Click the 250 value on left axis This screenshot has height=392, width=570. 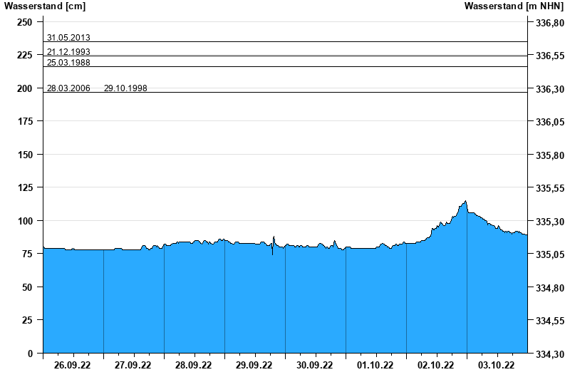pyautogui.click(x=25, y=22)
